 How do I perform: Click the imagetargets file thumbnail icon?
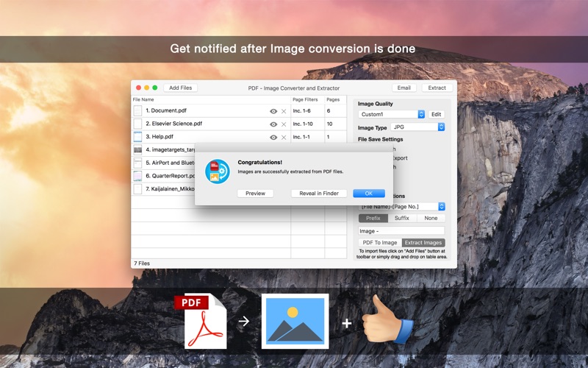[138, 150]
